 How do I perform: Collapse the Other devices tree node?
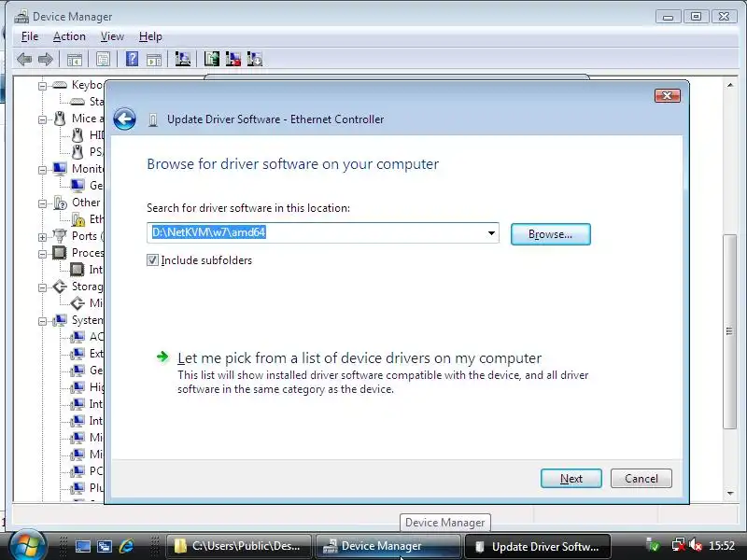(42, 203)
